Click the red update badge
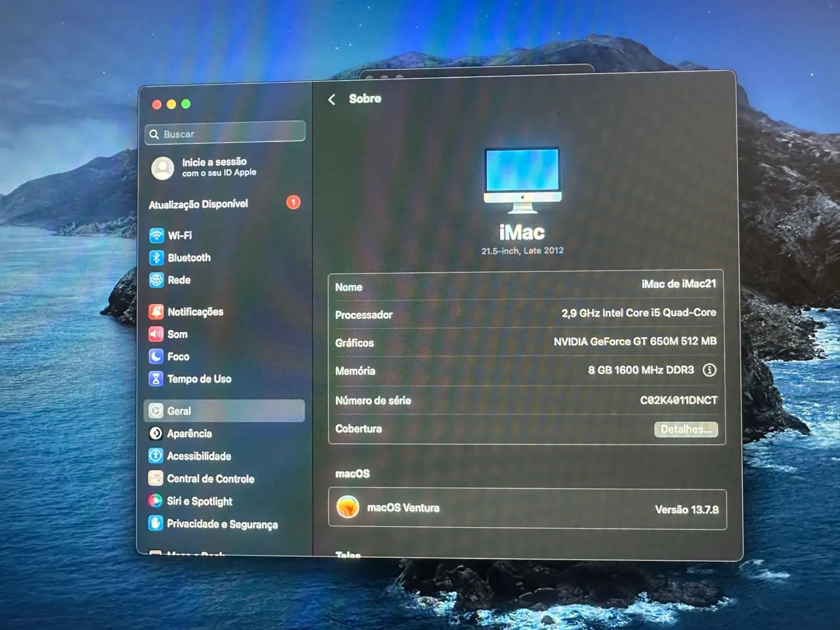Image resolution: width=840 pixels, height=630 pixels. [x=293, y=202]
